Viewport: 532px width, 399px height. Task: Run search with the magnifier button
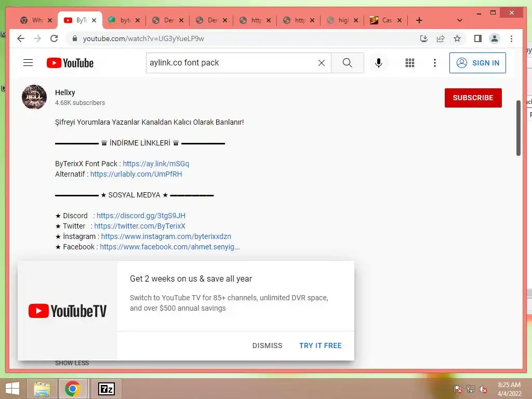[347, 63]
